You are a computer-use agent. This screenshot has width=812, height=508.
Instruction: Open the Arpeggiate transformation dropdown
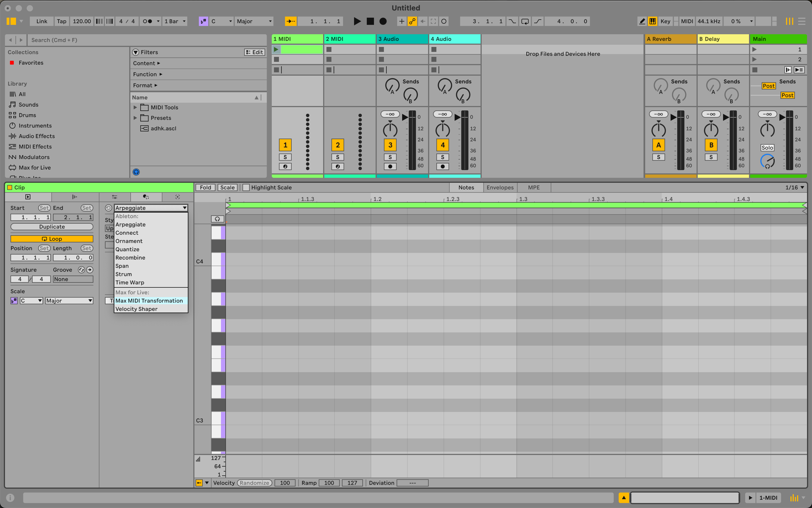pyautogui.click(x=151, y=208)
